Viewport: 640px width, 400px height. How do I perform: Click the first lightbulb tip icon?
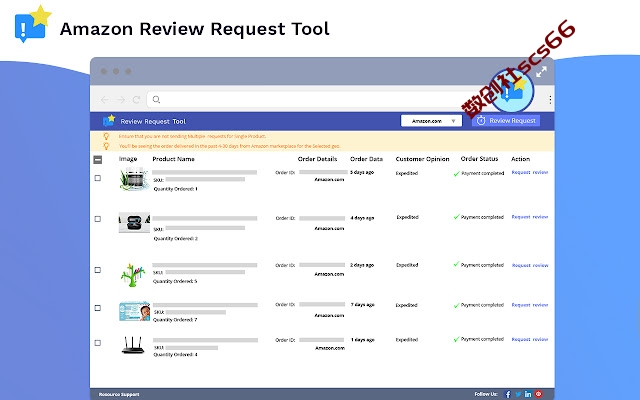[106, 136]
